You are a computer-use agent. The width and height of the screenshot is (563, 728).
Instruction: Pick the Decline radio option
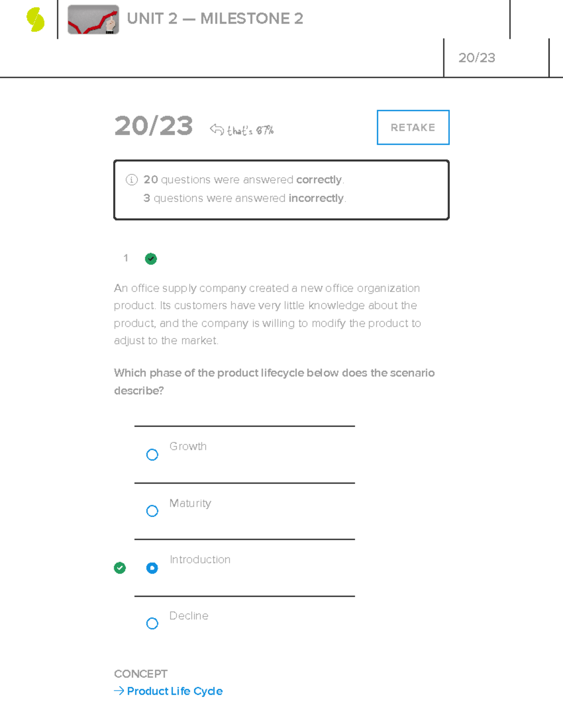coord(152,623)
